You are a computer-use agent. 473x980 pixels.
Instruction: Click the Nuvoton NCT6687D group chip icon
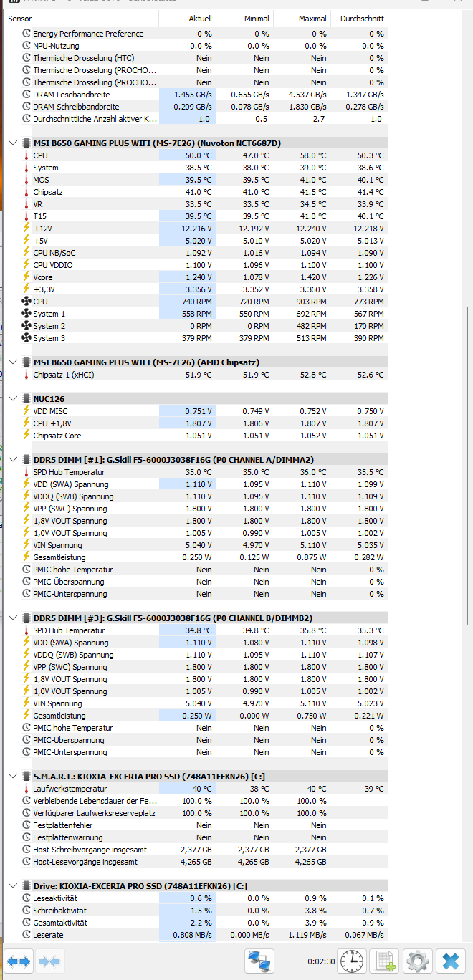[27, 143]
